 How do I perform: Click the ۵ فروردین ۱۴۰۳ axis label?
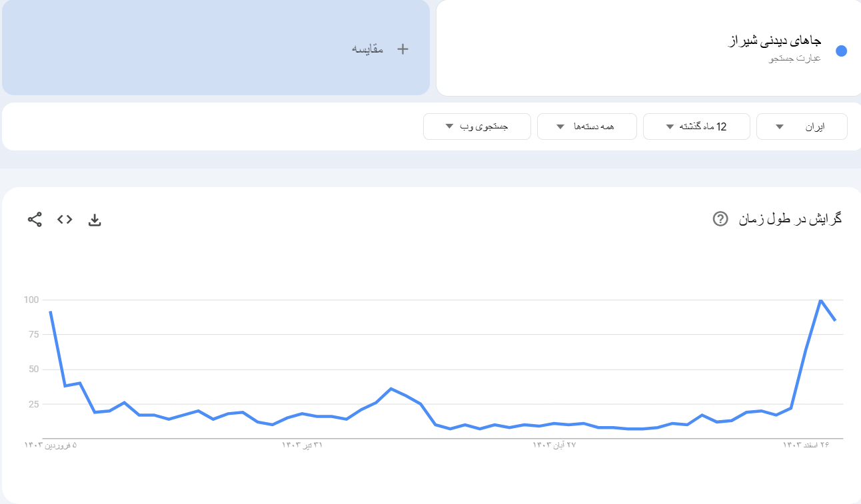click(x=51, y=445)
